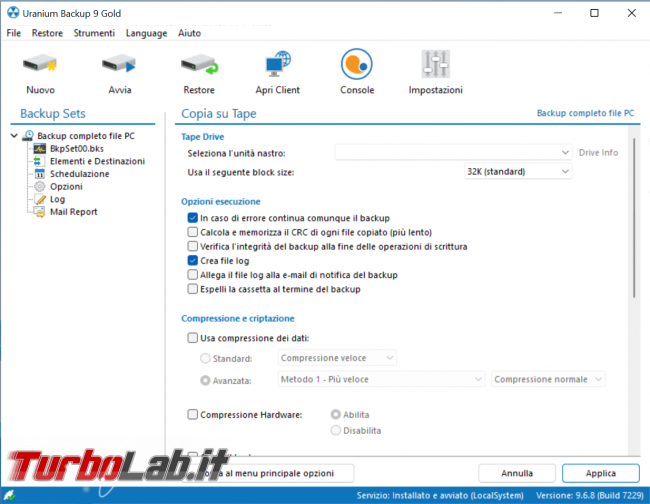Click the status bar plug icon

click(x=9, y=495)
